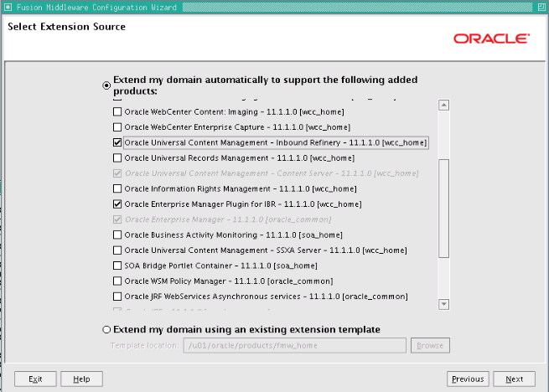Check Oracle WebCenter Enterprise Capture checkbox

click(x=117, y=127)
